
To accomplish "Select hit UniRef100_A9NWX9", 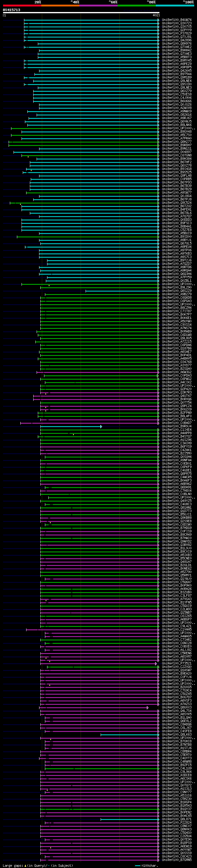I will click(x=177, y=111).
